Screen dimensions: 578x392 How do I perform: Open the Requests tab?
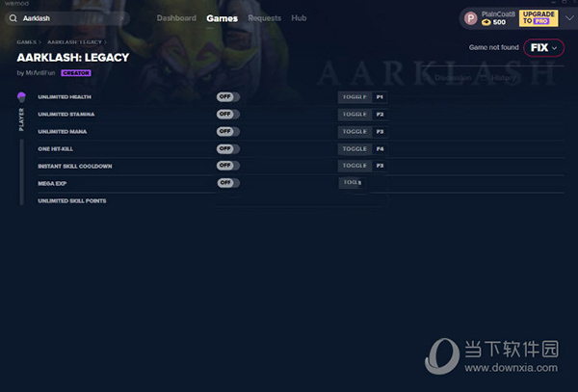click(x=264, y=18)
